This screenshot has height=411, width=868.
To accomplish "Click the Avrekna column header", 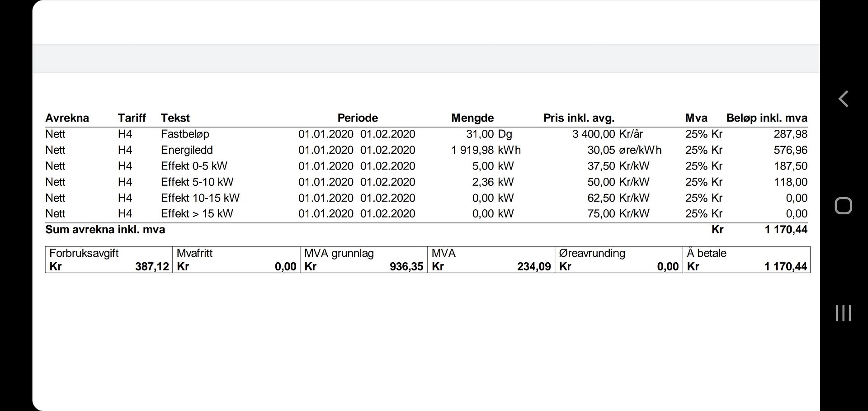I will 67,118.
